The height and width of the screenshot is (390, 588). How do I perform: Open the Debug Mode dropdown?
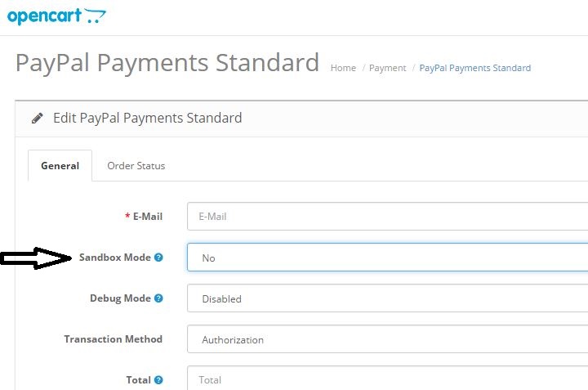click(x=387, y=298)
